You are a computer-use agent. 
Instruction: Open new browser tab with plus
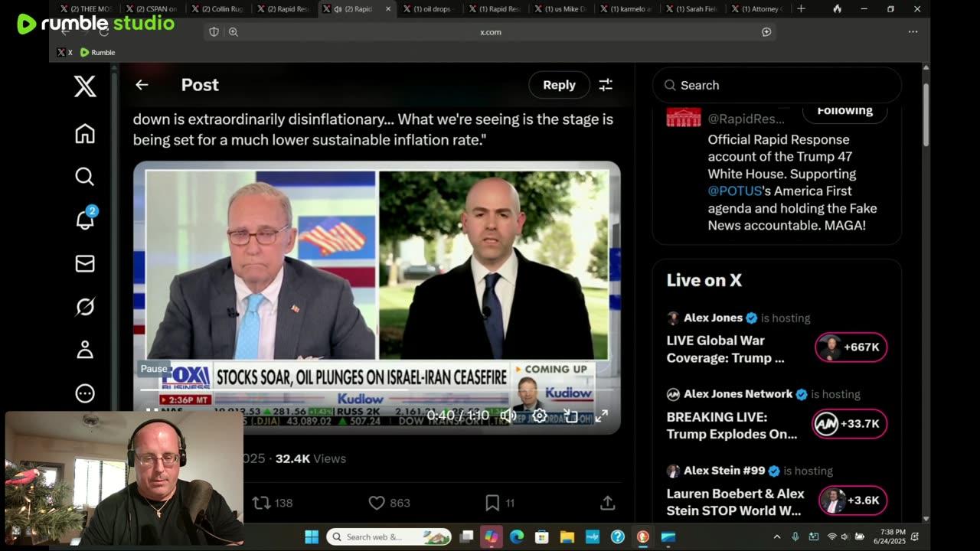point(801,9)
